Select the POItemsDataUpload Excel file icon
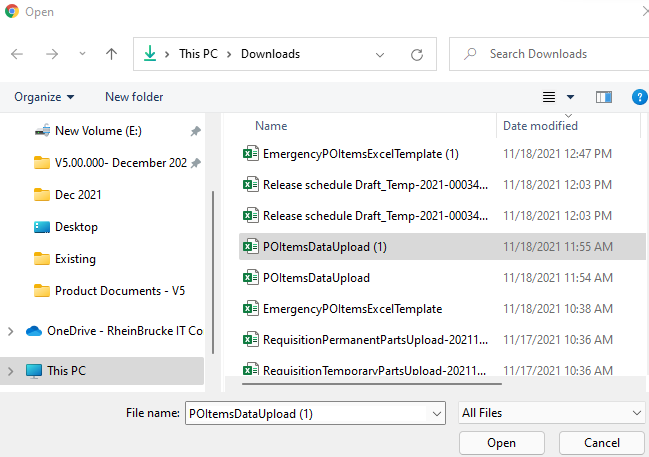This screenshot has width=649, height=457. pyautogui.click(x=251, y=278)
